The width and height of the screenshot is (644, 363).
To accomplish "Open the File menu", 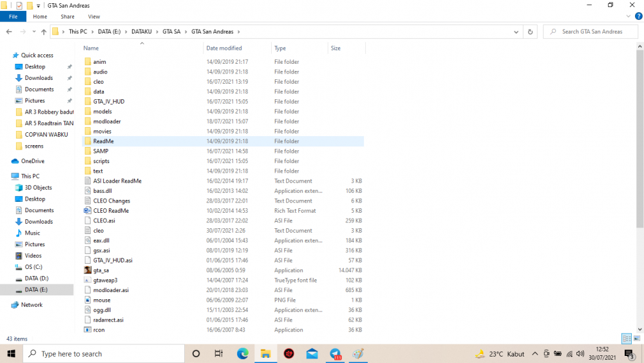I will (x=13, y=17).
